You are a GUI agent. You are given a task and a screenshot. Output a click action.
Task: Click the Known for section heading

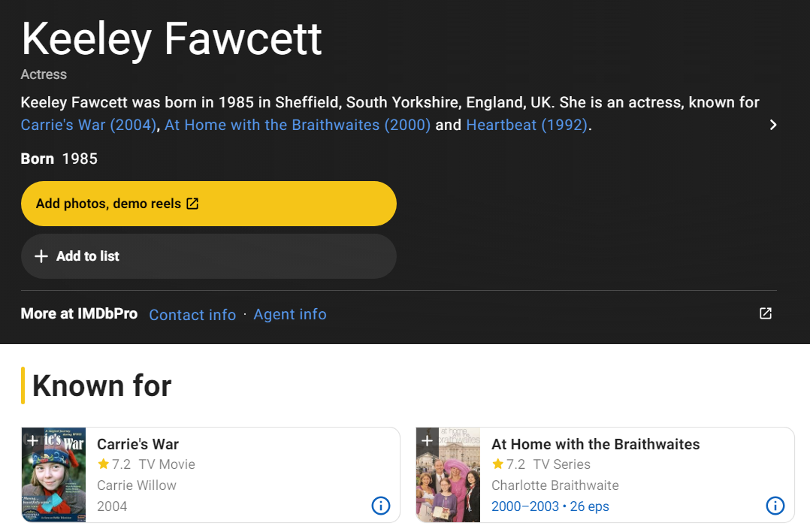[102, 385]
